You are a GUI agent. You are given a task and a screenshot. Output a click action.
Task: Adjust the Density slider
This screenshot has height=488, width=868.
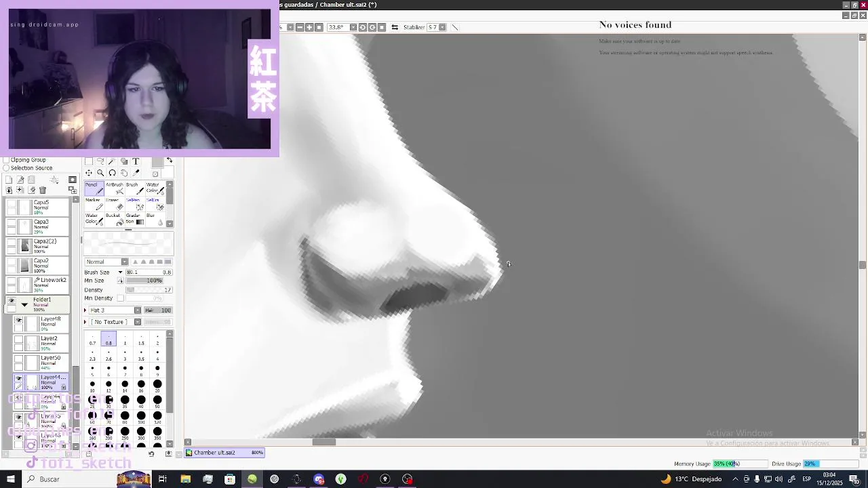point(149,290)
